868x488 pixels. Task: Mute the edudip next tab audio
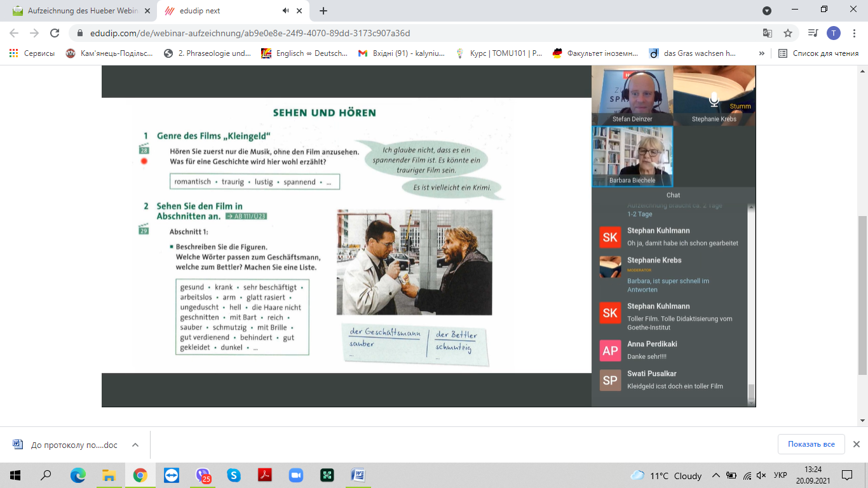pyautogui.click(x=285, y=11)
